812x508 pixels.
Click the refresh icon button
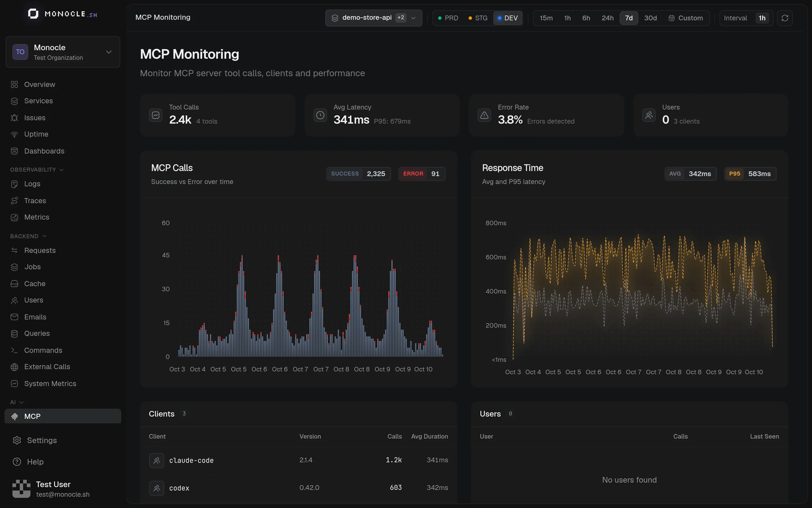coord(784,18)
